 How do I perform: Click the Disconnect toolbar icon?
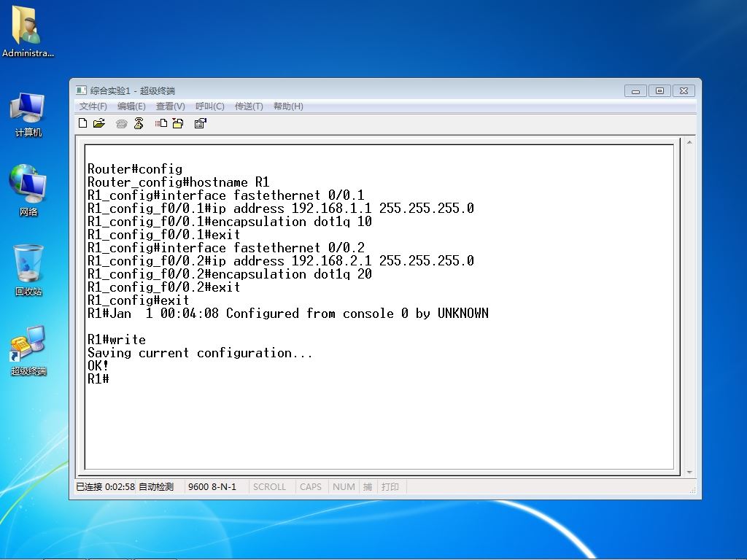click(x=139, y=123)
